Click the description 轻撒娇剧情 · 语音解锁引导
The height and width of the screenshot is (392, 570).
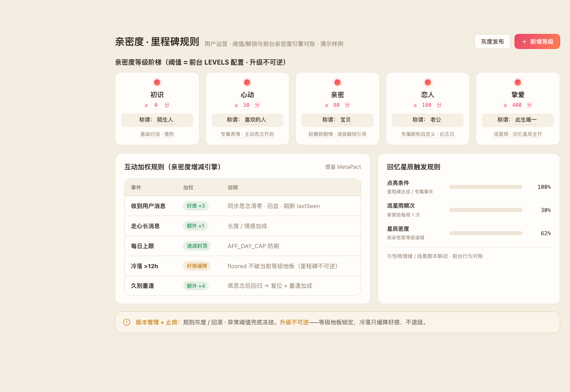click(x=338, y=134)
